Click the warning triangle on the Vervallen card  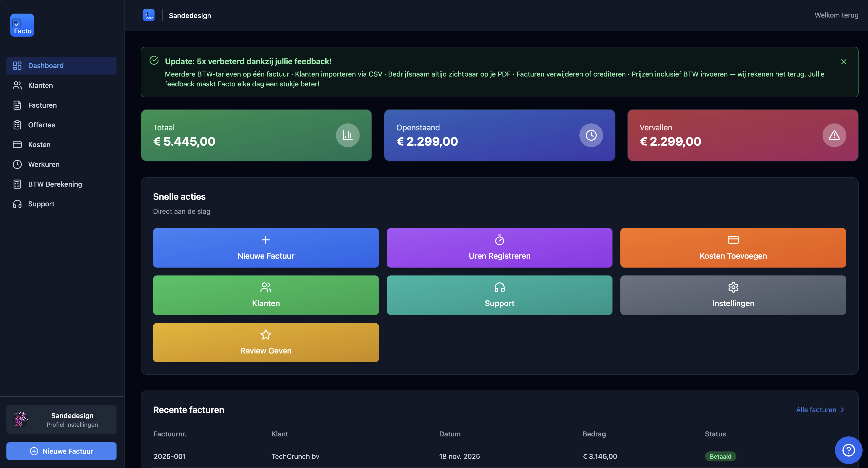[x=834, y=135]
